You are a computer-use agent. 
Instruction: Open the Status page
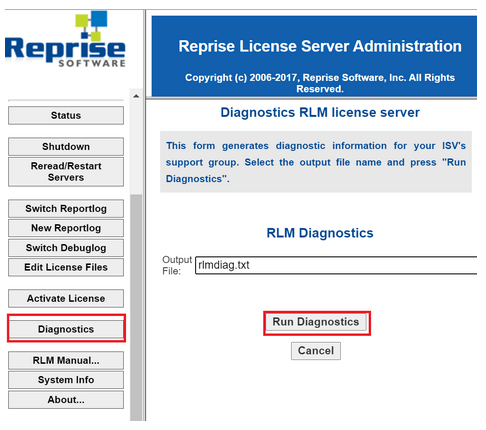pyautogui.click(x=66, y=115)
